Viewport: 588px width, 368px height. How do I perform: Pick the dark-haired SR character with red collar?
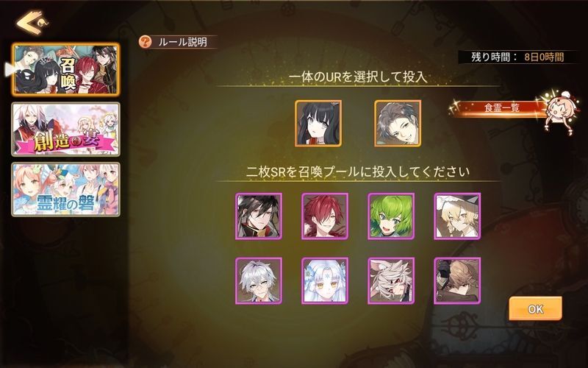[x=259, y=216]
